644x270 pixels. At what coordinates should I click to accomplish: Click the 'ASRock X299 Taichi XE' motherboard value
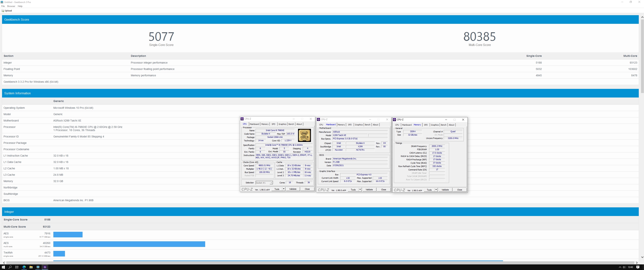click(67, 121)
